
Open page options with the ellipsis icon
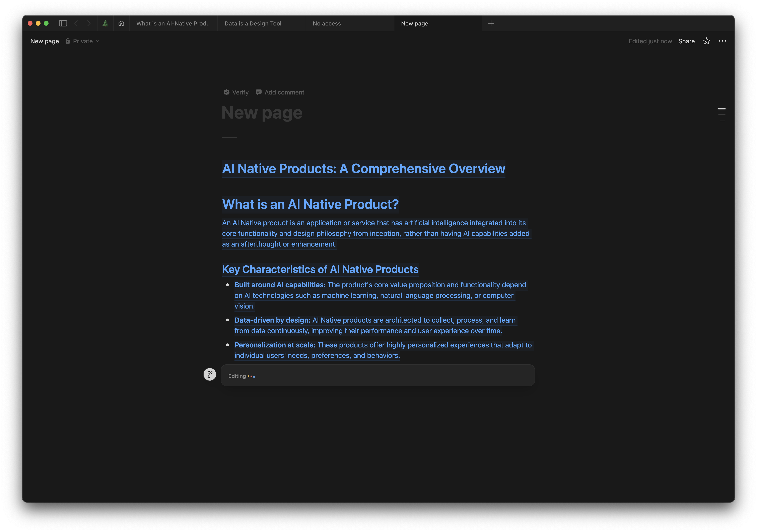tap(722, 41)
